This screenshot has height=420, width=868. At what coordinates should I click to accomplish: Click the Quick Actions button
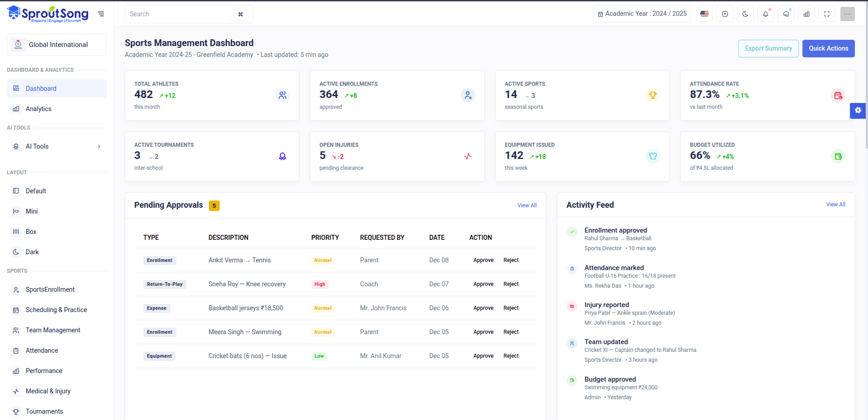tap(828, 48)
